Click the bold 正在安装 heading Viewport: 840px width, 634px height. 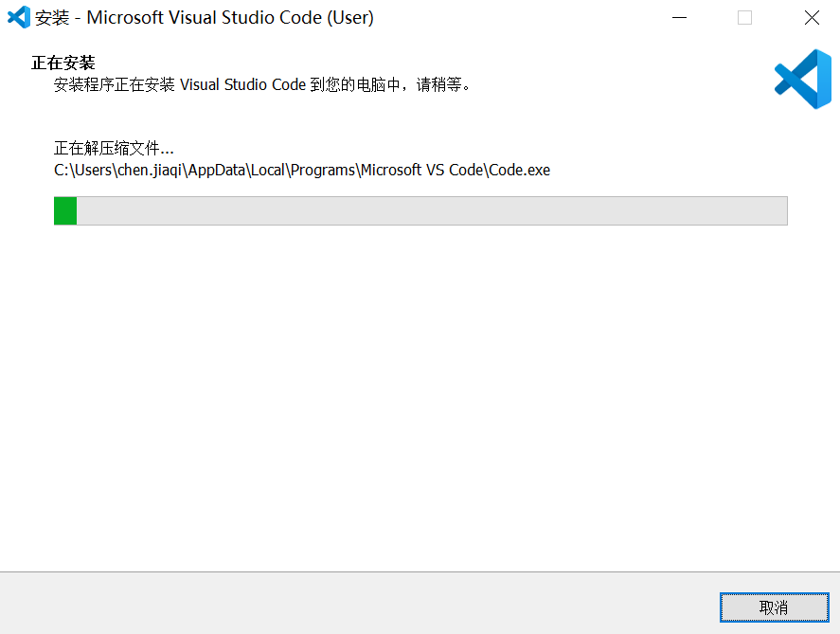[63, 63]
